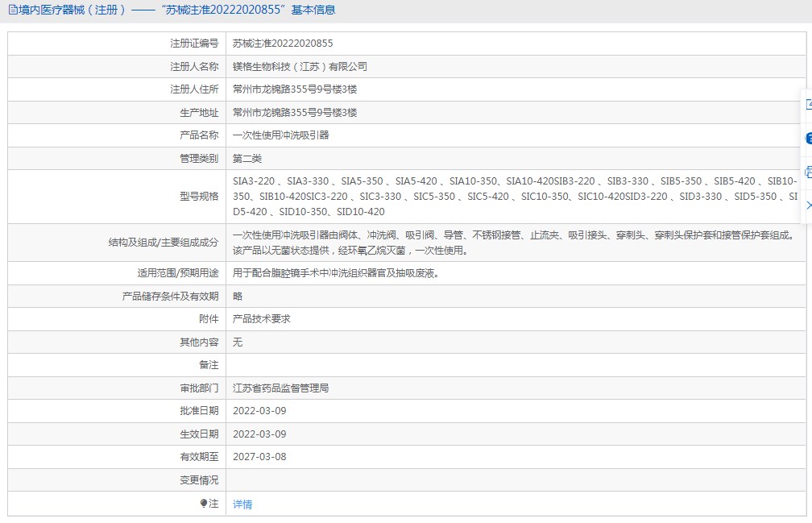This screenshot has height=523, width=812.
Task: Select 镁格生物科技（江苏）有限公司
Action: 300,66
